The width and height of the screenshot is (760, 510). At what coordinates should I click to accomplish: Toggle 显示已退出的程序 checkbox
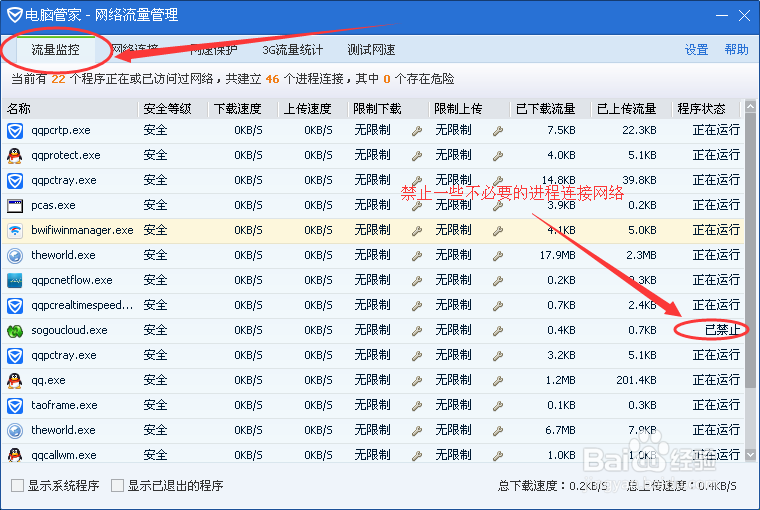(117, 485)
